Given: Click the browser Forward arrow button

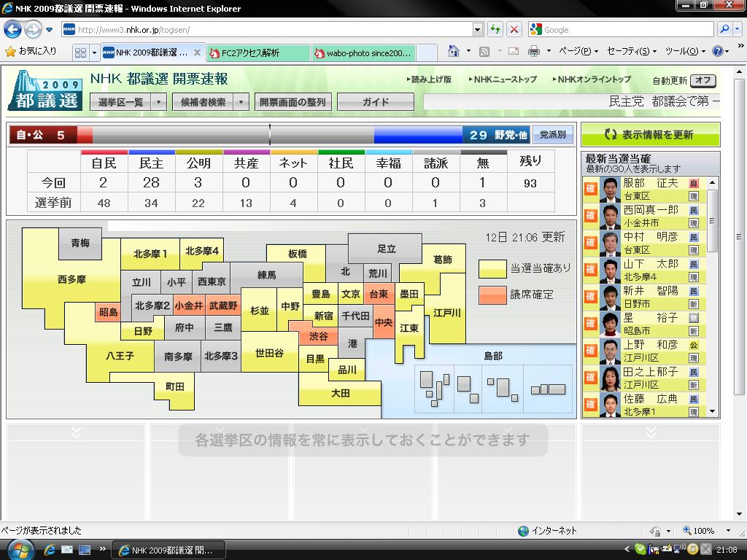Looking at the screenshot, I should [33, 29].
